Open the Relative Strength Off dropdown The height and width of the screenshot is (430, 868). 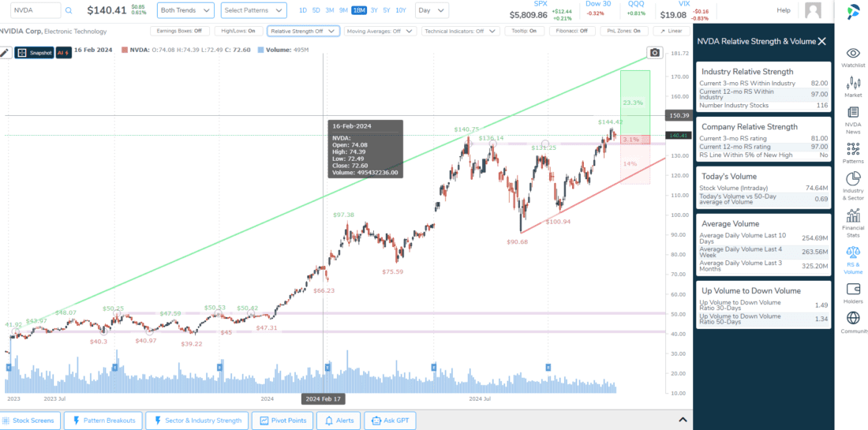pyautogui.click(x=303, y=31)
